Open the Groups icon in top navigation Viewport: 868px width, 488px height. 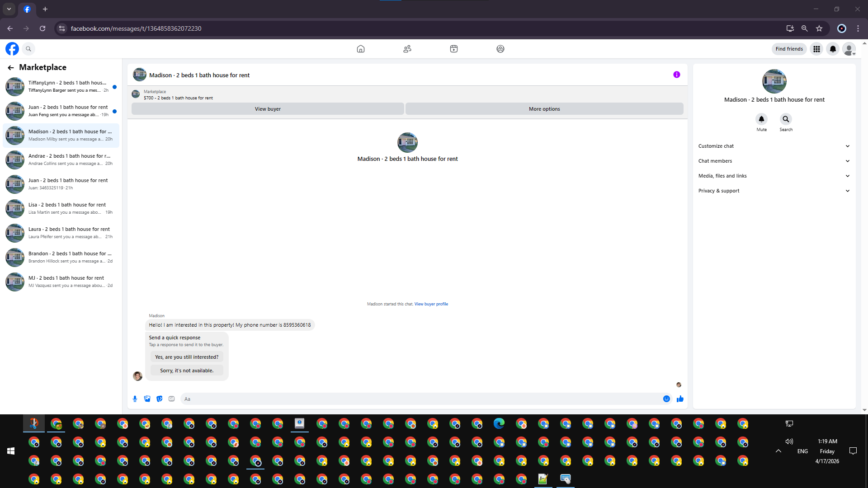500,49
